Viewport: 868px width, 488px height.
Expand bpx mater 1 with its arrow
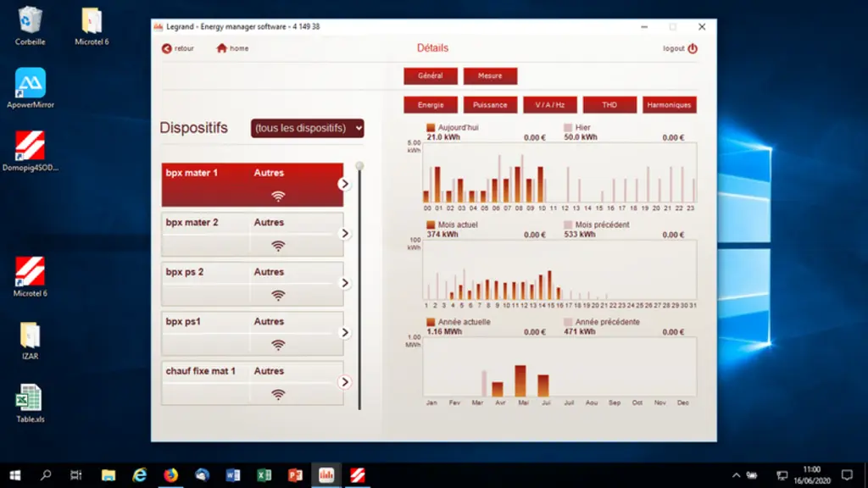point(344,184)
